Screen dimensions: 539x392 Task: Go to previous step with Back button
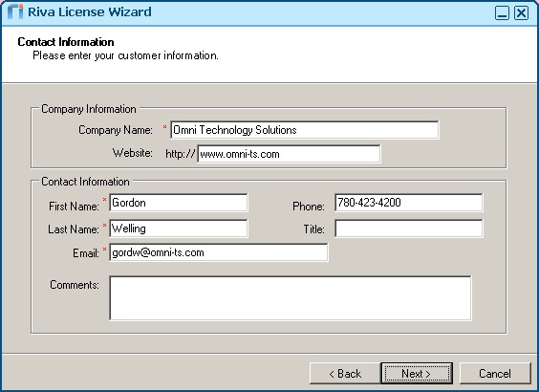[x=345, y=374]
